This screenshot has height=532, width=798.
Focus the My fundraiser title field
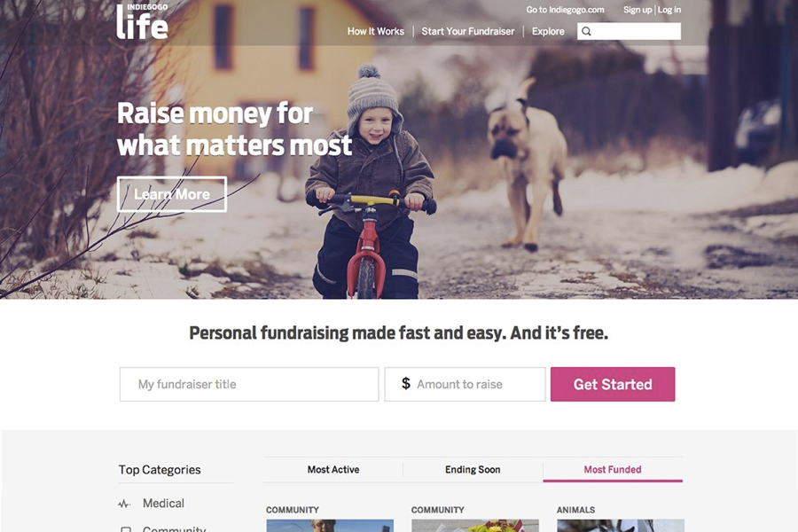[249, 384]
